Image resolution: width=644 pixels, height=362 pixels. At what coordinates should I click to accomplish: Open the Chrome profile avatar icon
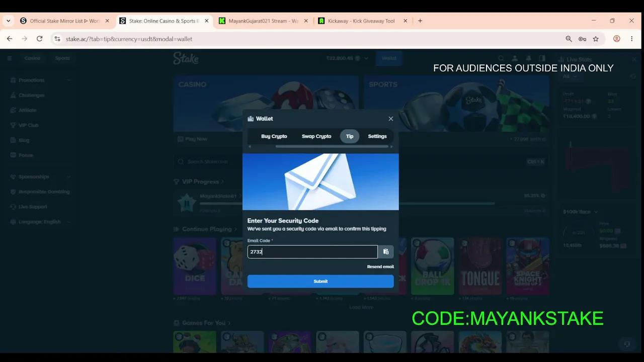[x=616, y=39]
